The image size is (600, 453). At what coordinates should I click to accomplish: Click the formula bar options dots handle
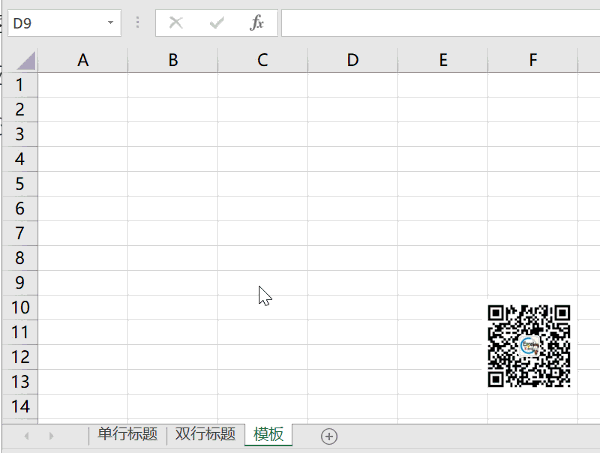click(138, 23)
